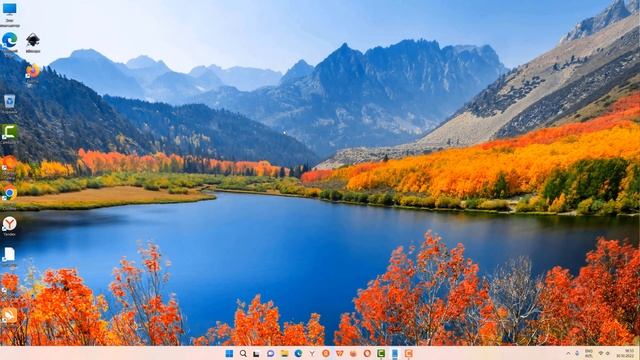Show hidden tray icons chevron
The height and width of the screenshot is (360, 640).
click(568, 353)
